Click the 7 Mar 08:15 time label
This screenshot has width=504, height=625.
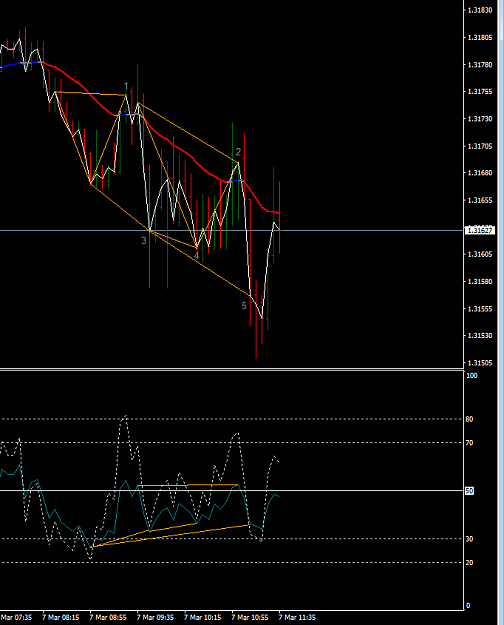[61, 617]
